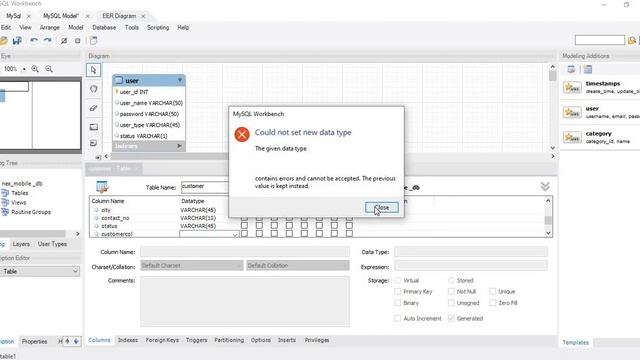The height and width of the screenshot is (360, 640).
Task: Open the Scripting menu
Action: tap(158, 27)
